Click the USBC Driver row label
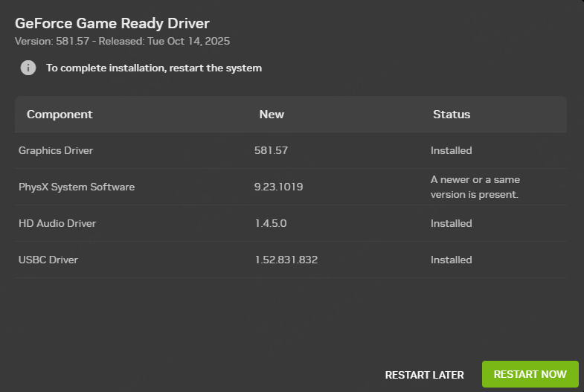 pos(48,260)
